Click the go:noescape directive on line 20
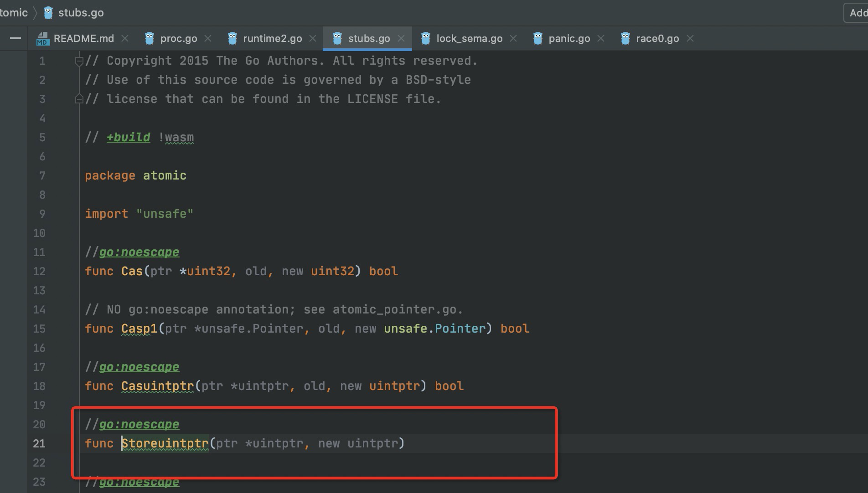The height and width of the screenshot is (493, 868). tap(139, 425)
